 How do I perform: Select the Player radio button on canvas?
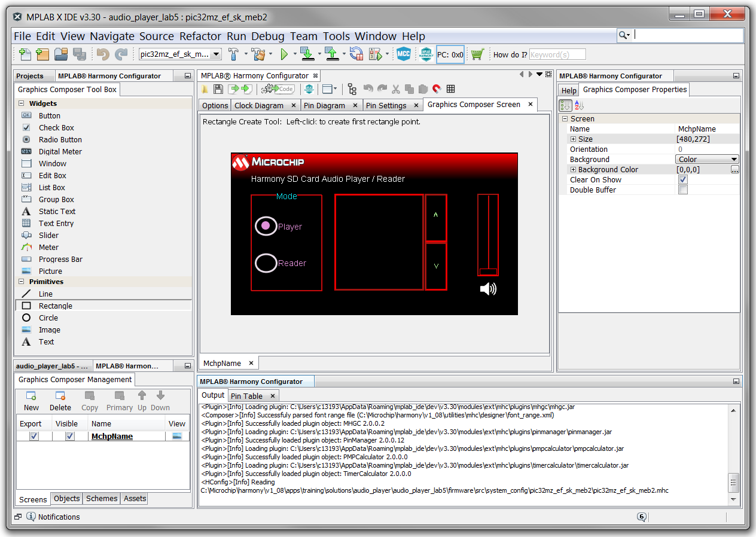[x=266, y=226]
